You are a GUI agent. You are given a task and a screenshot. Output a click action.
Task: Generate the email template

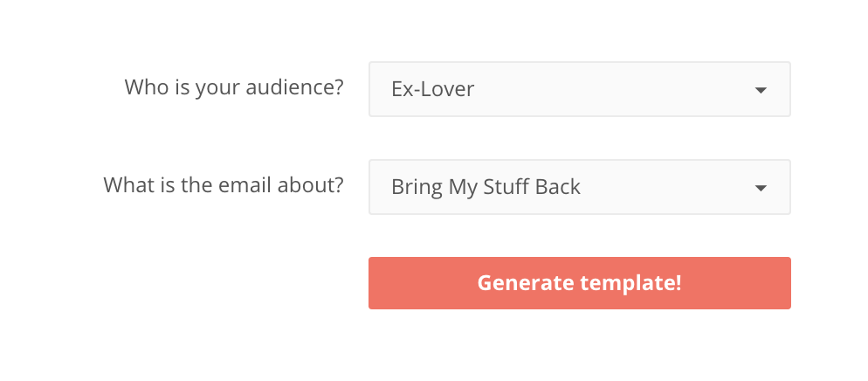579,283
